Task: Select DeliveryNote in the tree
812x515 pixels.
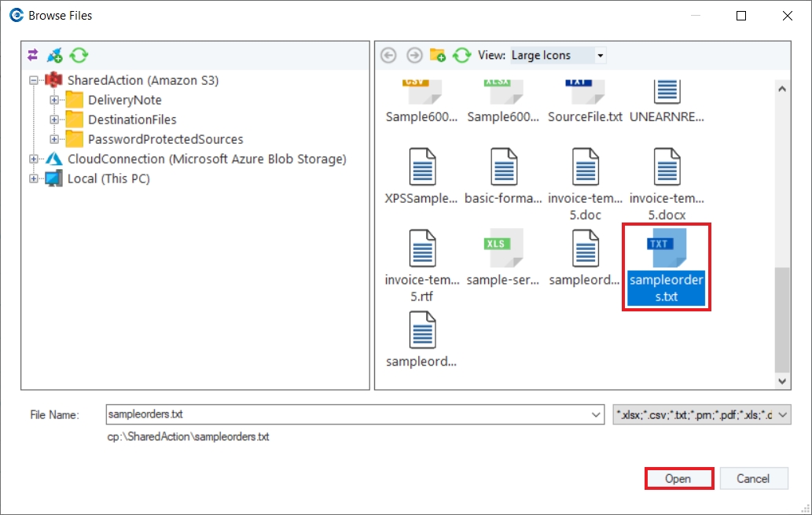Action: coord(125,100)
